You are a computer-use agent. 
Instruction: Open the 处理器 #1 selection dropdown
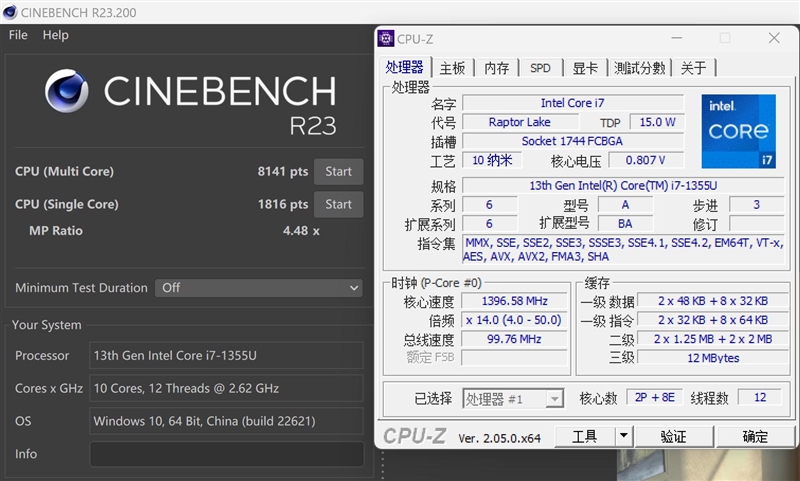pyautogui.click(x=513, y=398)
